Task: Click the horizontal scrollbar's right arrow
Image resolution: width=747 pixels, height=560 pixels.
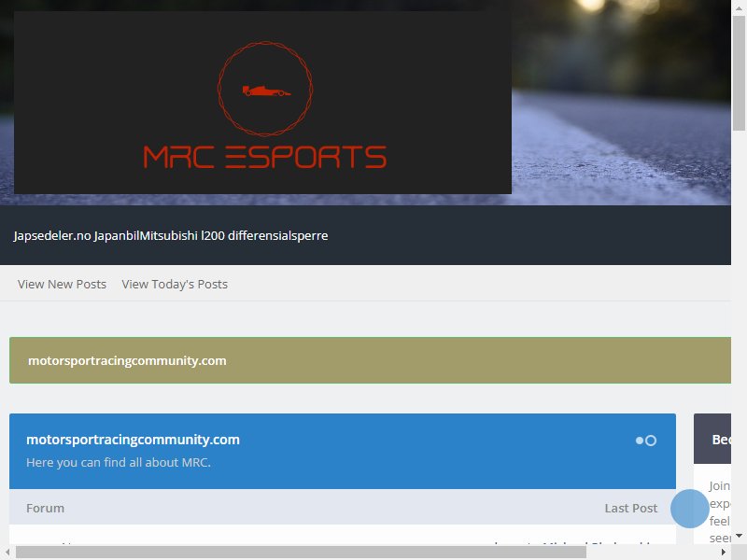Action: (724, 553)
